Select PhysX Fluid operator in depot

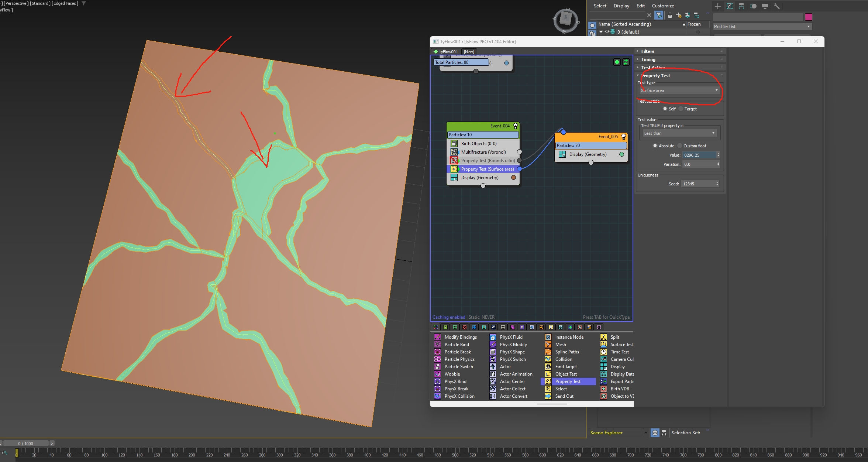[511, 337]
